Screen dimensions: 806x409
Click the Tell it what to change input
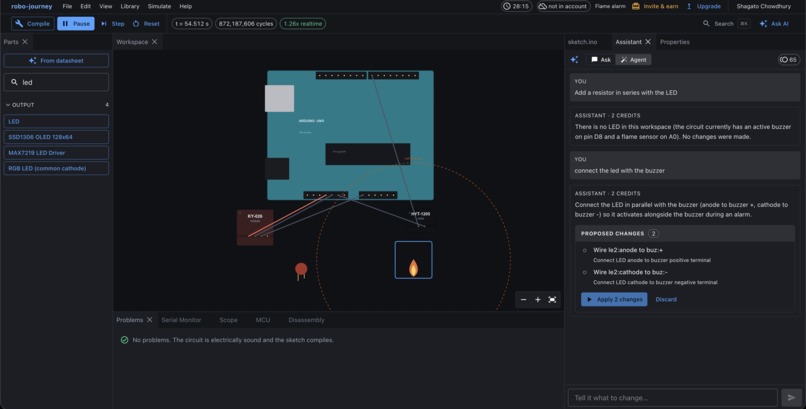coord(672,398)
